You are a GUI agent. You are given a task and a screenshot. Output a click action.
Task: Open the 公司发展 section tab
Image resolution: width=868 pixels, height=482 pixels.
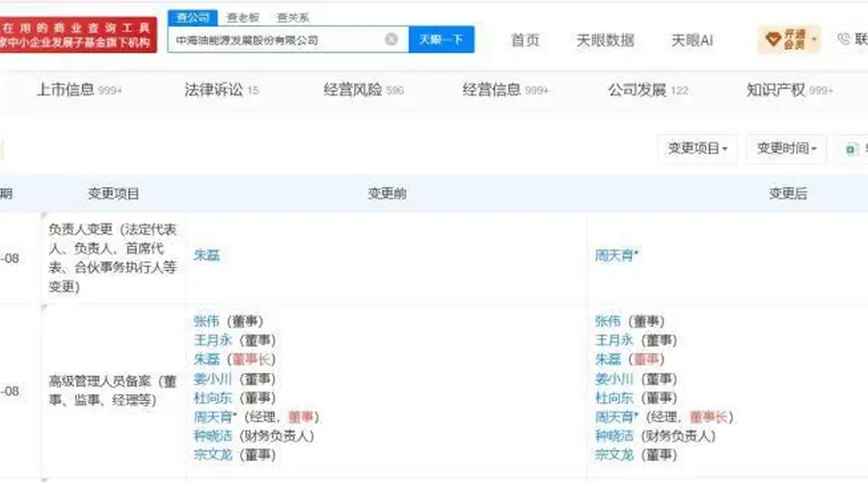click(x=648, y=90)
